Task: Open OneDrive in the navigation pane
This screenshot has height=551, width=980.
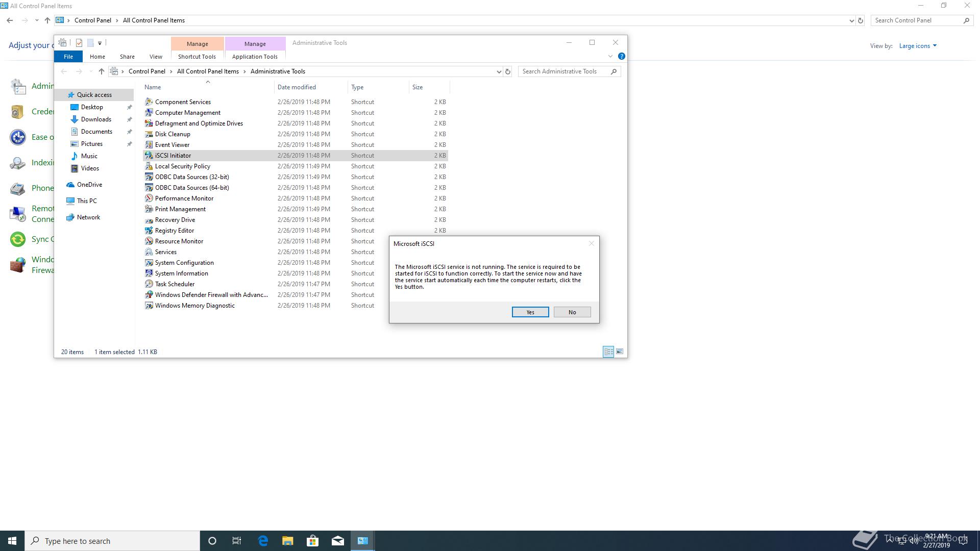Action: 89,185
